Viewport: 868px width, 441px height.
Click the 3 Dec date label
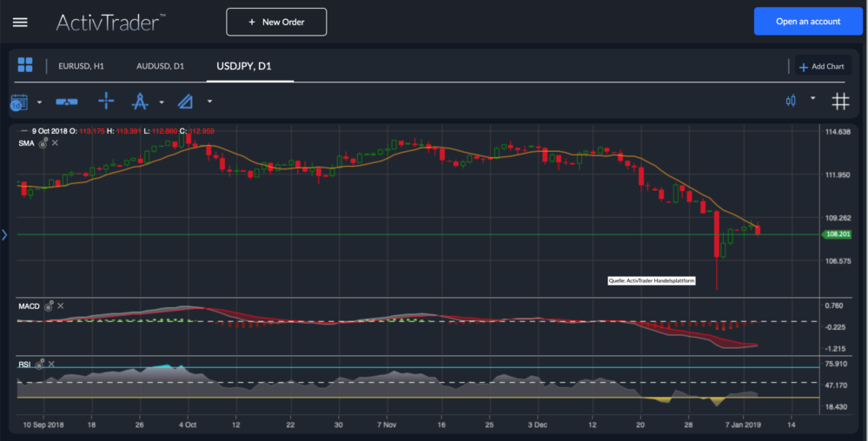[537, 425]
